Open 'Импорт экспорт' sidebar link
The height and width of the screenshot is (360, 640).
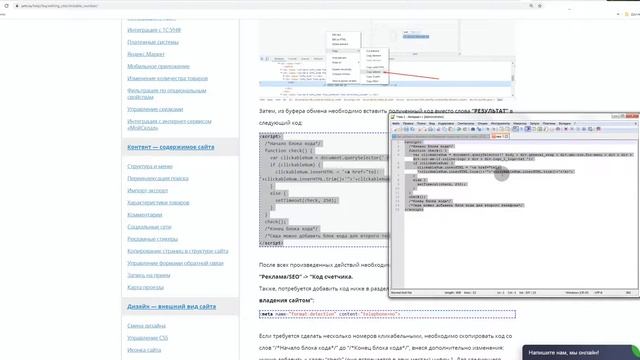pyautogui.click(x=147, y=191)
